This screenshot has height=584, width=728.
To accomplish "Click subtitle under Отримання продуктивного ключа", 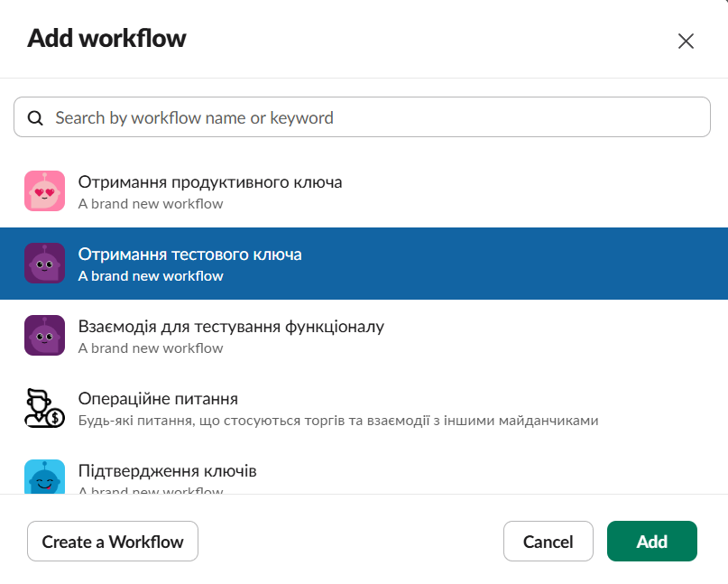I will [151, 204].
